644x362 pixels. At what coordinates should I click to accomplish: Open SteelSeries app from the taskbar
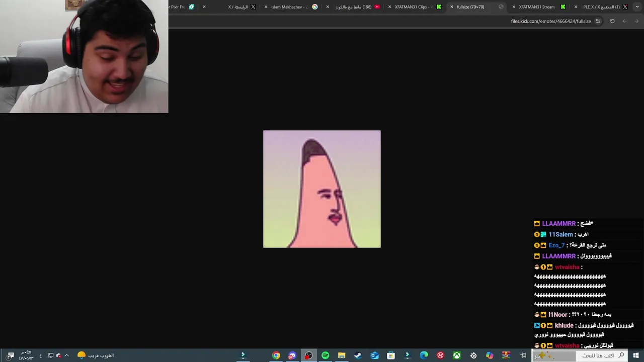[x=473, y=355]
